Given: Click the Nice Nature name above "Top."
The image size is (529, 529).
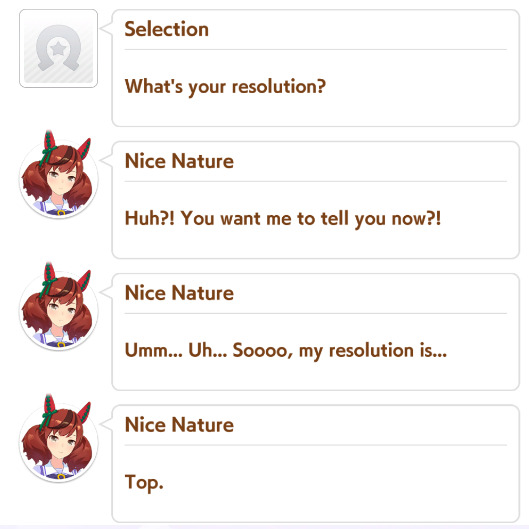Looking at the screenshot, I should [x=179, y=424].
